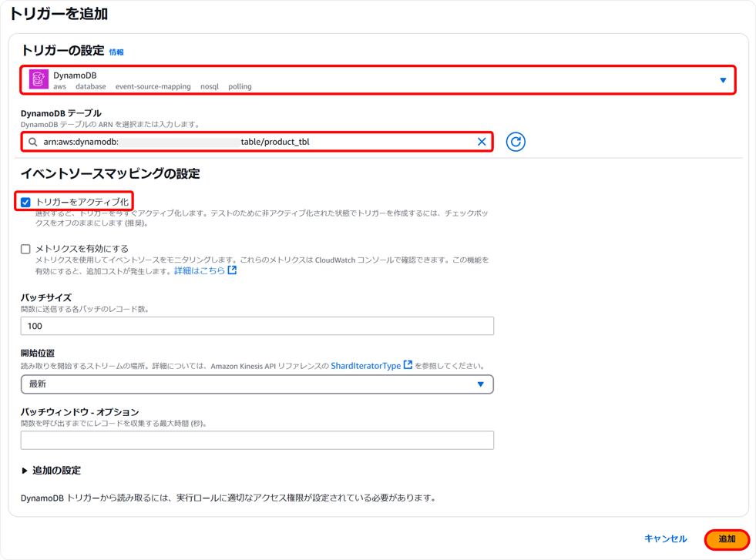Click the nosql tag text
756x560 pixels.
[210, 87]
